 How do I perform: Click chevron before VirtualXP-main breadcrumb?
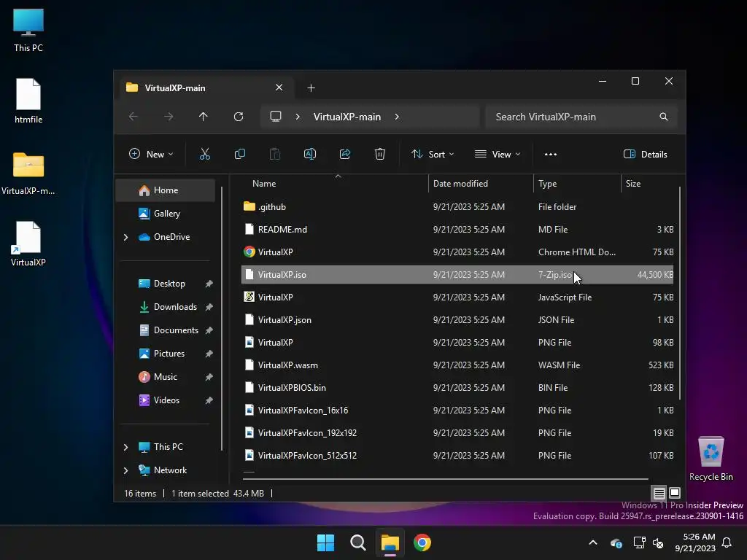[x=298, y=117]
